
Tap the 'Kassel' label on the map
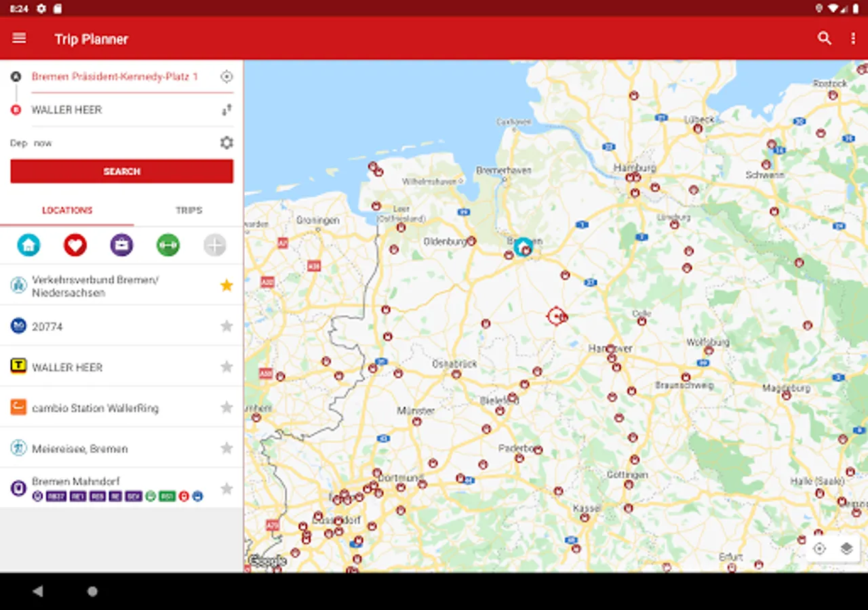pos(587,508)
